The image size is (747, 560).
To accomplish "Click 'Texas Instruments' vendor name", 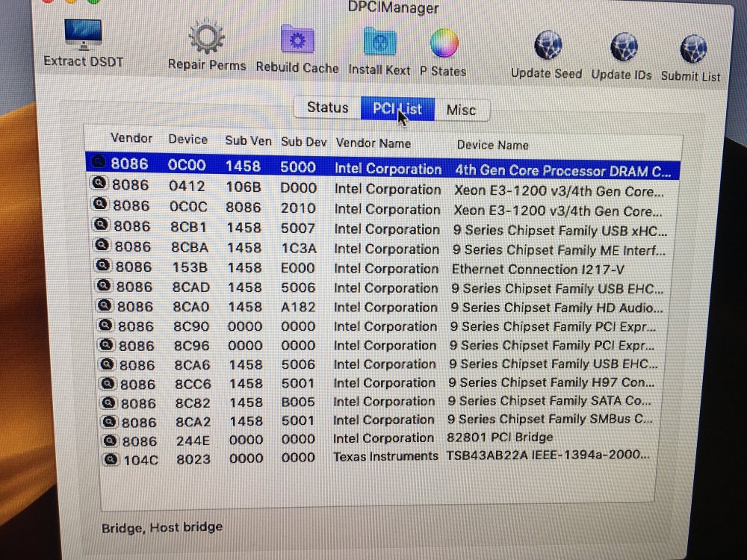I will (385, 456).
